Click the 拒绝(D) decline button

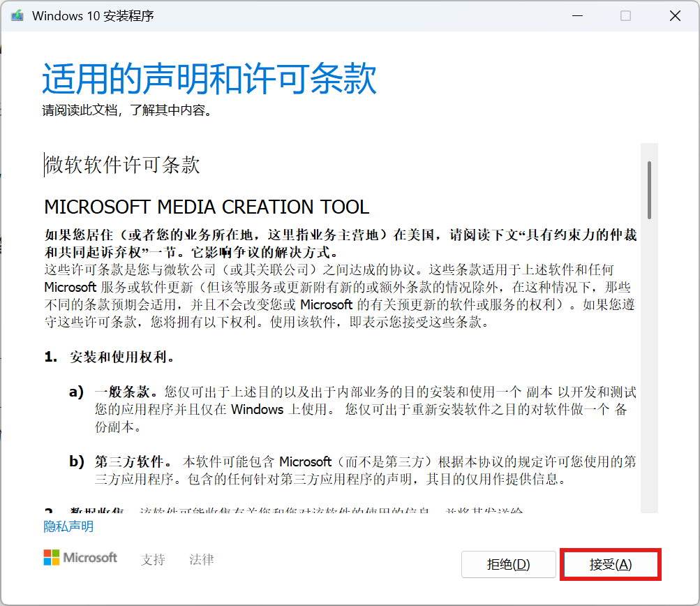[509, 565]
